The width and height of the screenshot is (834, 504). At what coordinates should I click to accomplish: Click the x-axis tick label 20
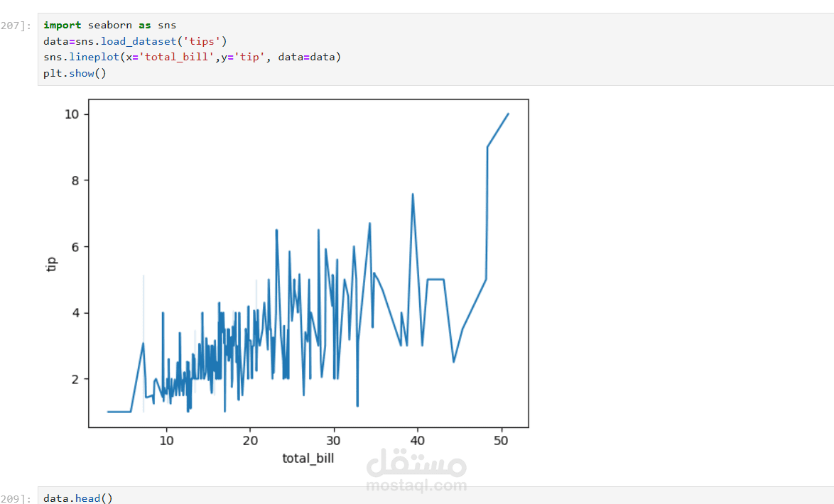coord(250,441)
